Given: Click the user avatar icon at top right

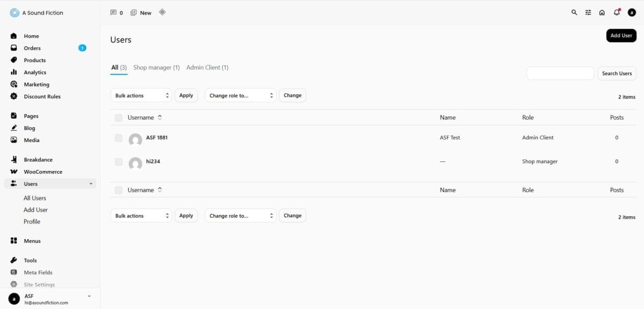Looking at the screenshot, I should pyautogui.click(x=632, y=13).
